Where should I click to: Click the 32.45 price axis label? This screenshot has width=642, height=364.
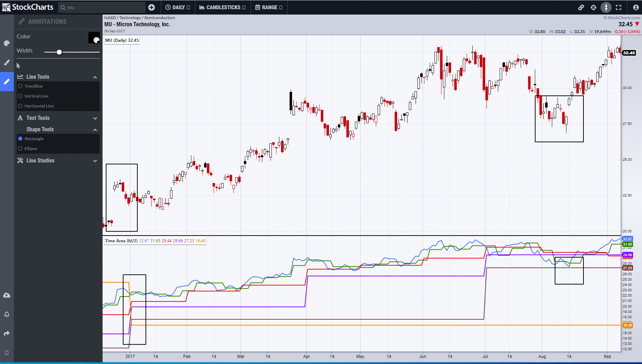coord(629,53)
